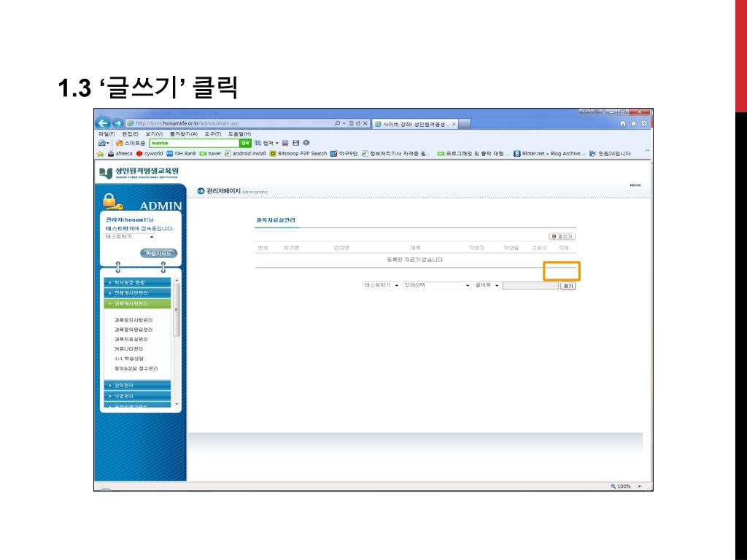The height and width of the screenshot is (560, 747).
Task: Close the 사이버 강좌 browser tab
Action: (x=454, y=124)
